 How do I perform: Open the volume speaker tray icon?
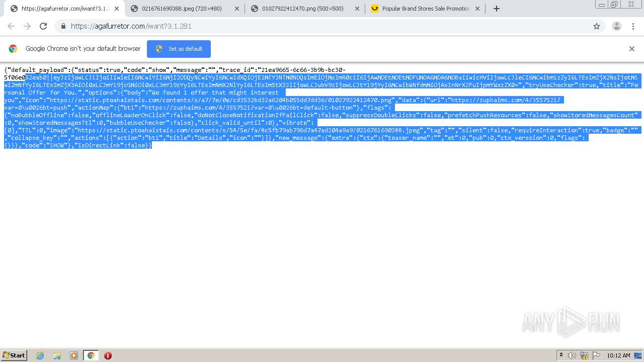[x=572, y=355]
